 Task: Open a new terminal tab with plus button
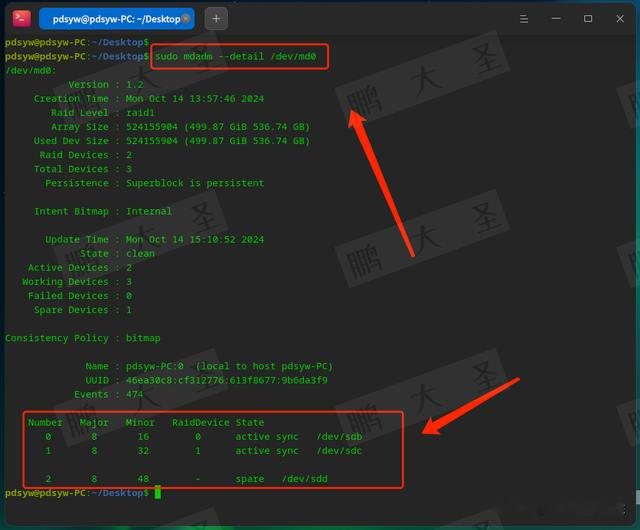coord(216,19)
